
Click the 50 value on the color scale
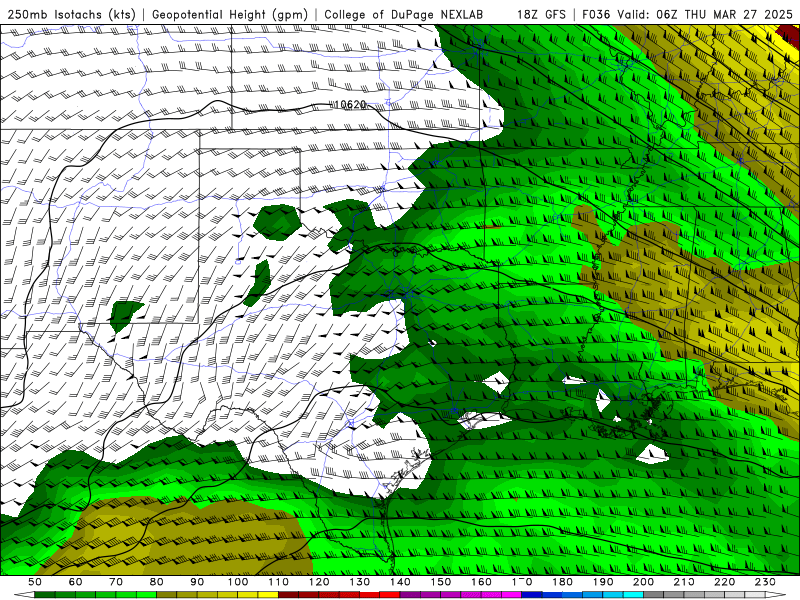35,582
